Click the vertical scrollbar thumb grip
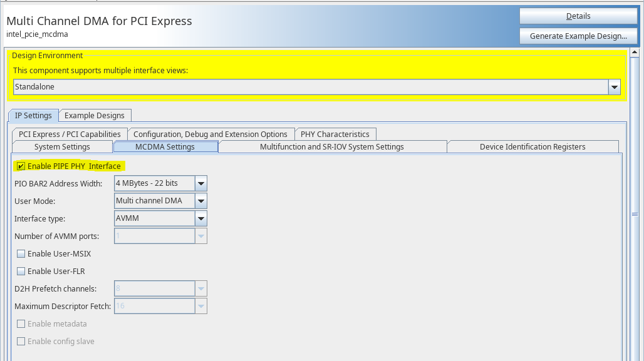 (635, 215)
